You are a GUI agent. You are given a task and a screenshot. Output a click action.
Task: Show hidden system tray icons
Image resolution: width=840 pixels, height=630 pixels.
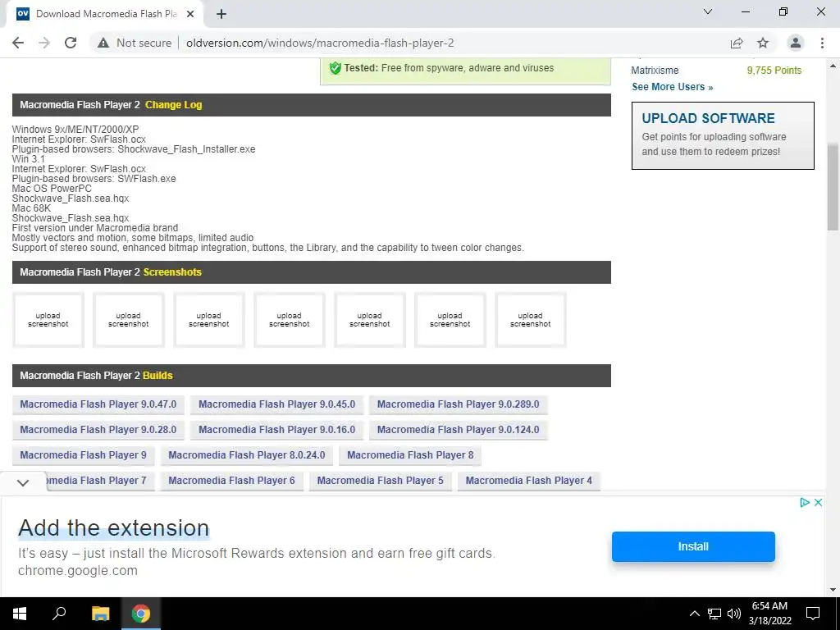tap(694, 614)
